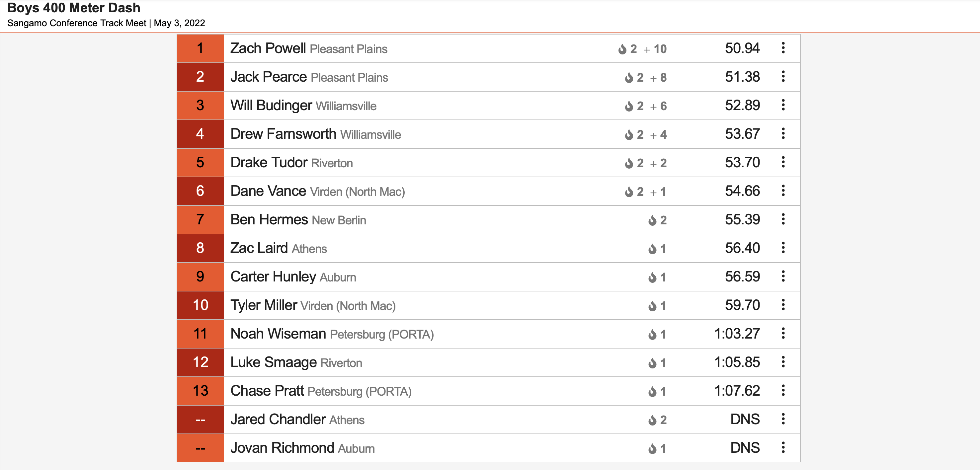Open the options menu for Drake Tudor
Viewport: 980px width, 470px height.
pos(783,162)
